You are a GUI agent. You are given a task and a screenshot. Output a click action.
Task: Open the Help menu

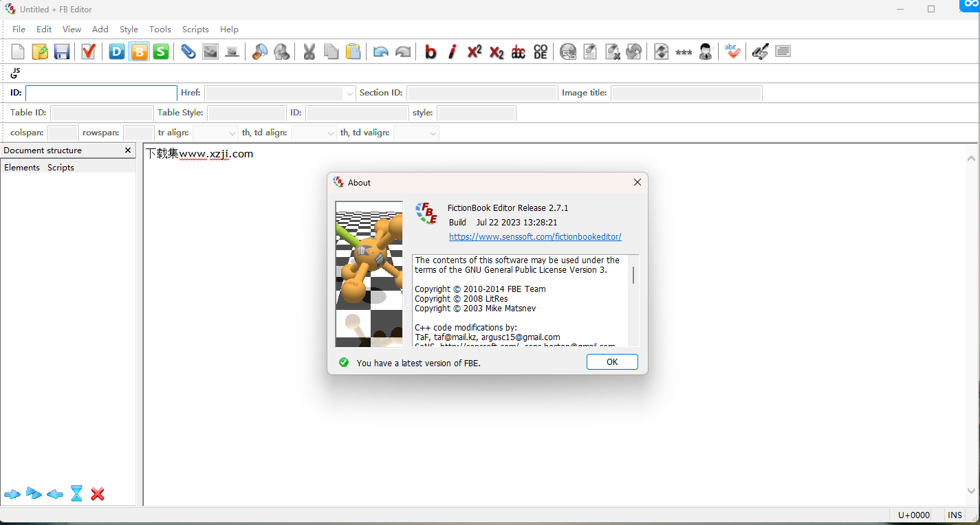click(229, 29)
